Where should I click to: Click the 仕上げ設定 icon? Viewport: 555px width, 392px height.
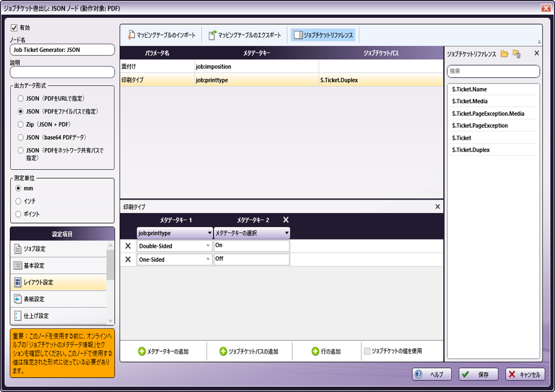(18, 316)
